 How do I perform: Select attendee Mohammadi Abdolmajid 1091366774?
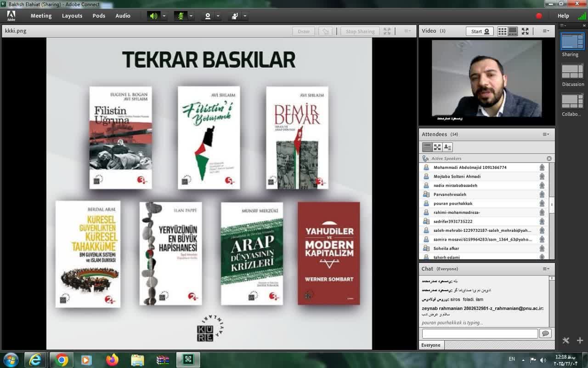[485, 167]
